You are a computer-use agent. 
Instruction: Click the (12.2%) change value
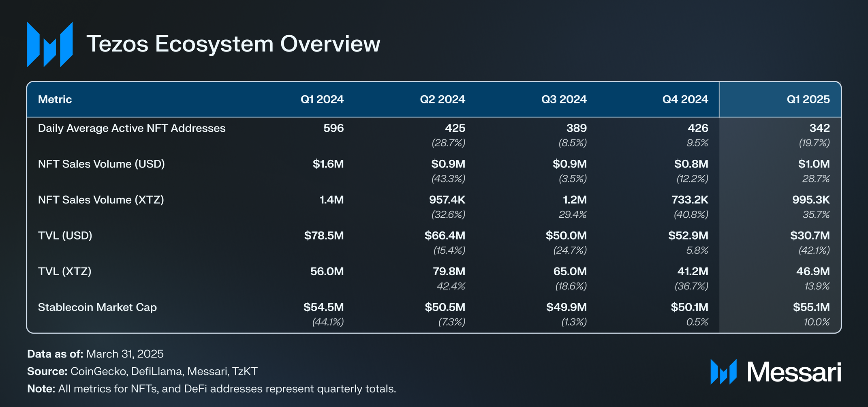coord(693,178)
